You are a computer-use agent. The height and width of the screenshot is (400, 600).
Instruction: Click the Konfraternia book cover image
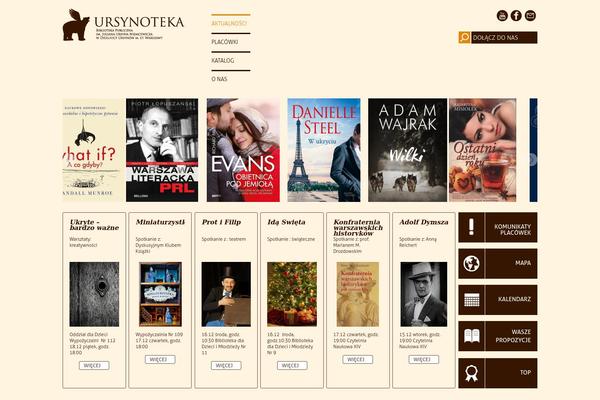(x=358, y=294)
